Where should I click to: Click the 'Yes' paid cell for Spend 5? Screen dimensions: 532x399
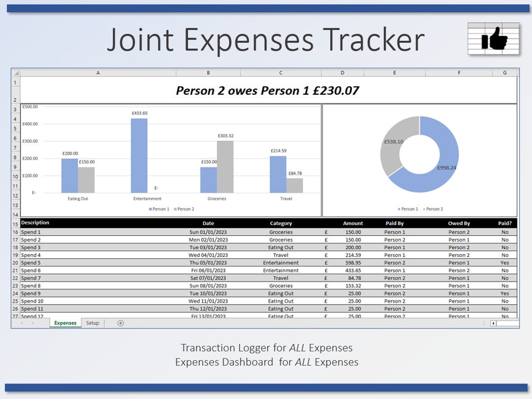click(504, 263)
